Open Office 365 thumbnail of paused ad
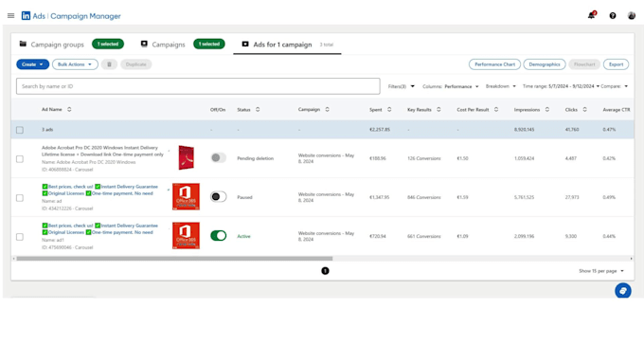The width and height of the screenshot is (644, 363). tap(186, 196)
